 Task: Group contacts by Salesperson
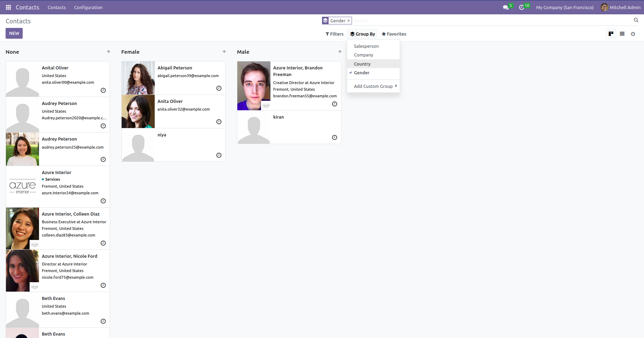pyautogui.click(x=373, y=46)
